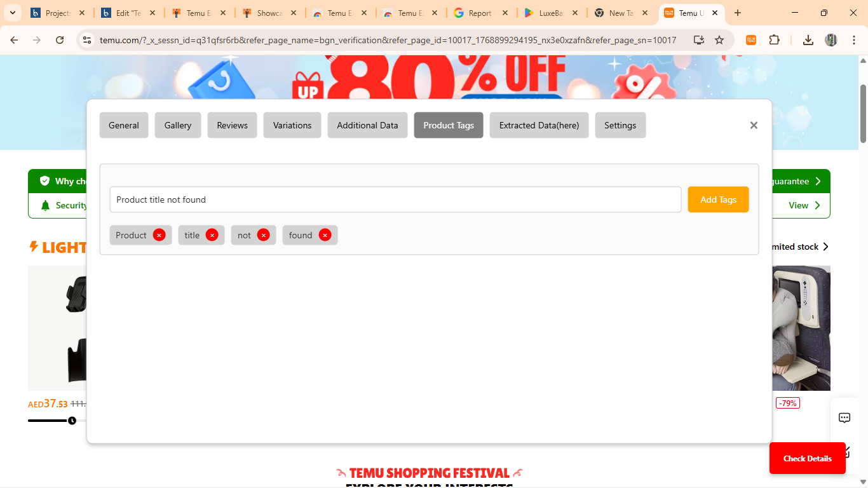
Task: Open the browser three-dot menu
Action: tap(854, 39)
